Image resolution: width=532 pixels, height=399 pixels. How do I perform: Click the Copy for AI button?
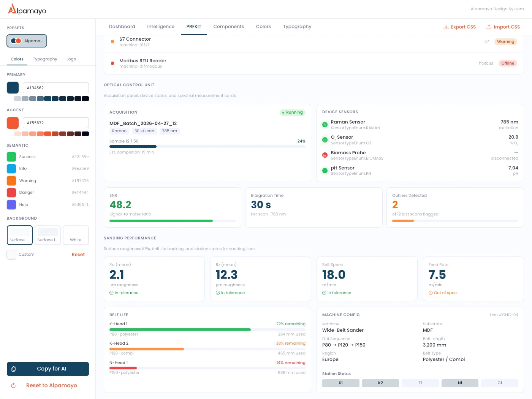pyautogui.click(x=48, y=369)
